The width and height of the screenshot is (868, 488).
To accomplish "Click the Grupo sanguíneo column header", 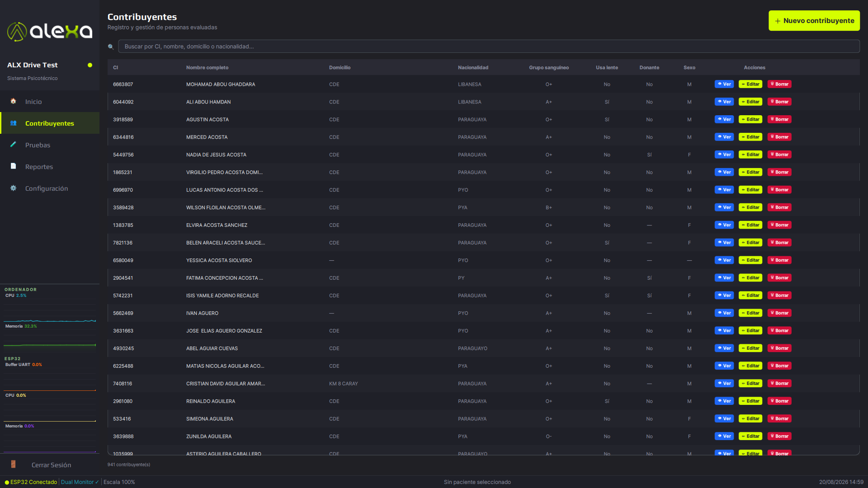I will coord(549,68).
